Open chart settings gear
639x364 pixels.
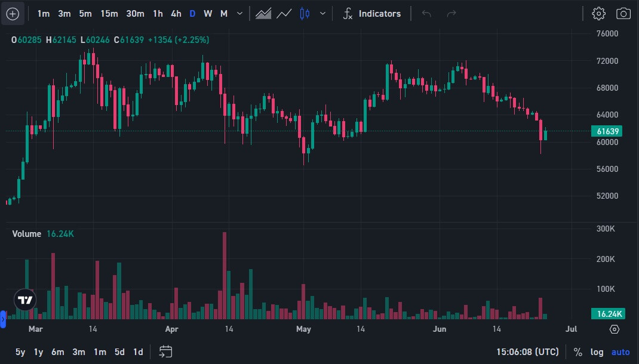[x=598, y=14]
